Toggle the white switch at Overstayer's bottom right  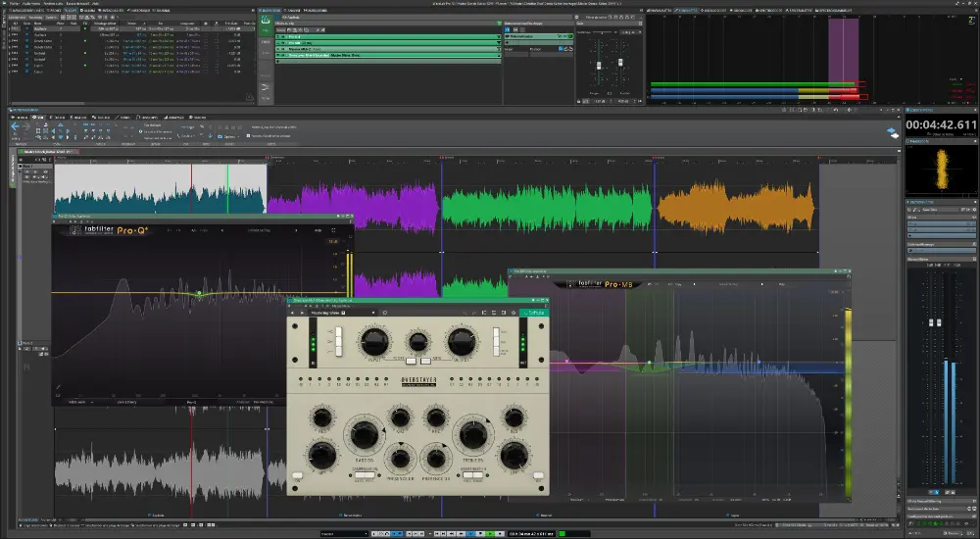(x=539, y=476)
